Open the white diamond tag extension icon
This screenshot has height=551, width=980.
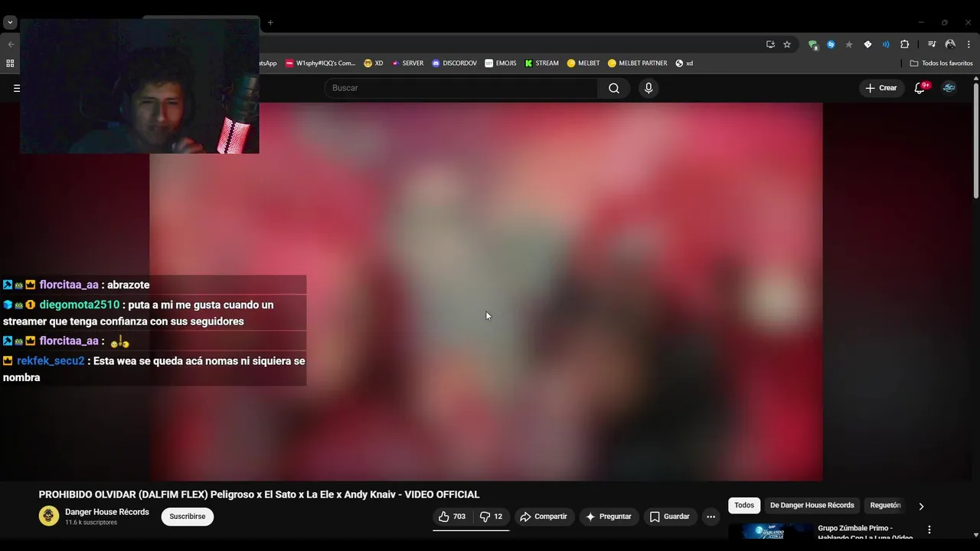tap(867, 44)
